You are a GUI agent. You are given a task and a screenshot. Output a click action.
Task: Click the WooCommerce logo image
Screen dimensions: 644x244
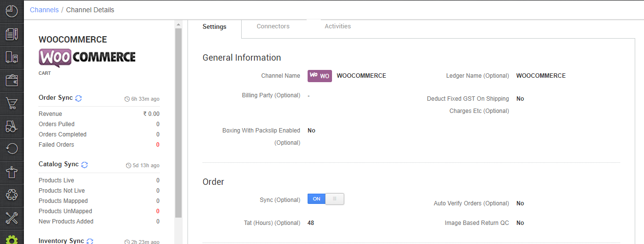tap(87, 58)
